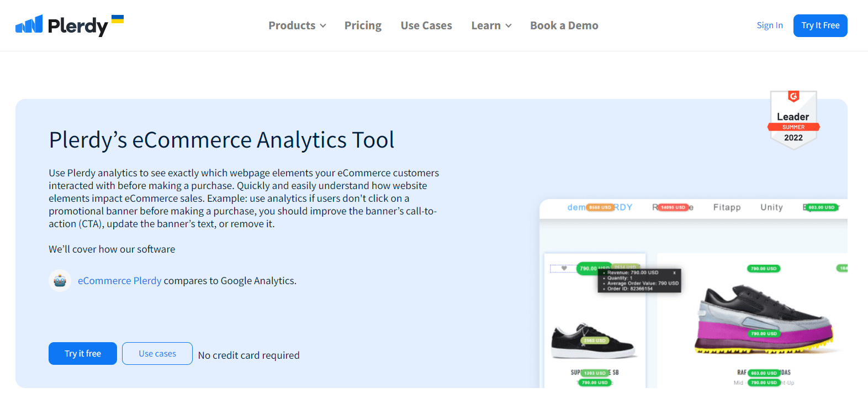This screenshot has width=868, height=419.
Task: Open the Learn menu
Action: pyautogui.click(x=491, y=25)
